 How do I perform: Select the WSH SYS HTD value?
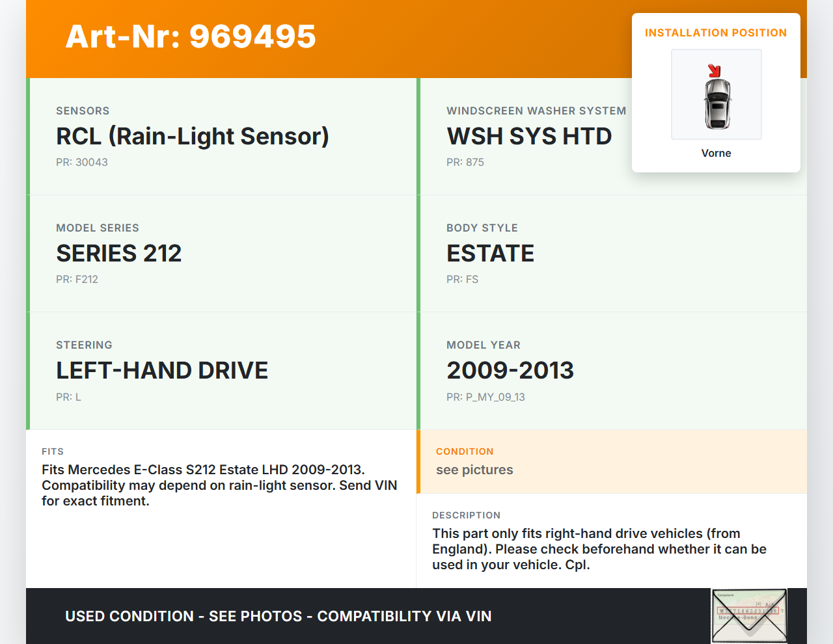tap(529, 136)
